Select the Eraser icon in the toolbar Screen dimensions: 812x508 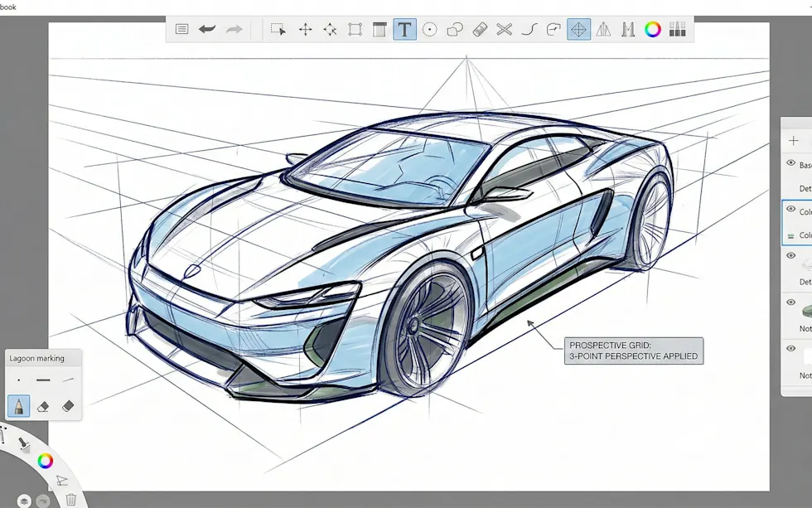click(x=481, y=30)
